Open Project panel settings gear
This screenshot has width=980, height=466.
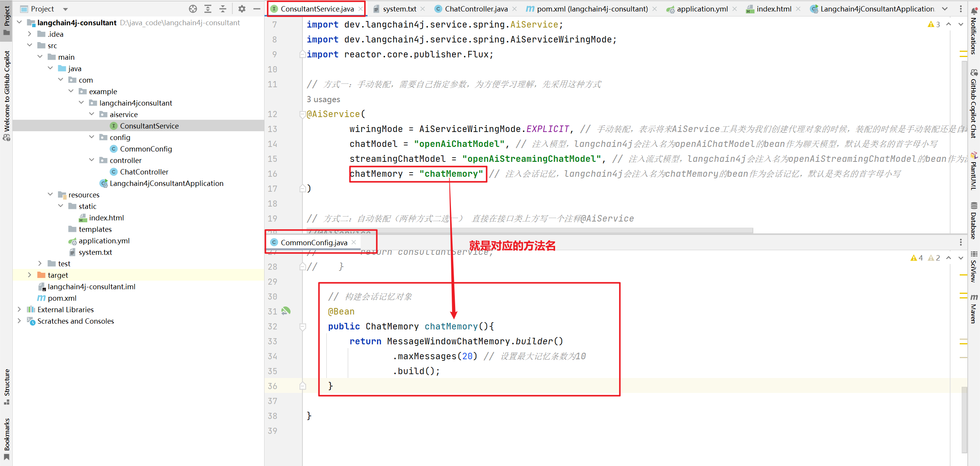[x=242, y=9]
